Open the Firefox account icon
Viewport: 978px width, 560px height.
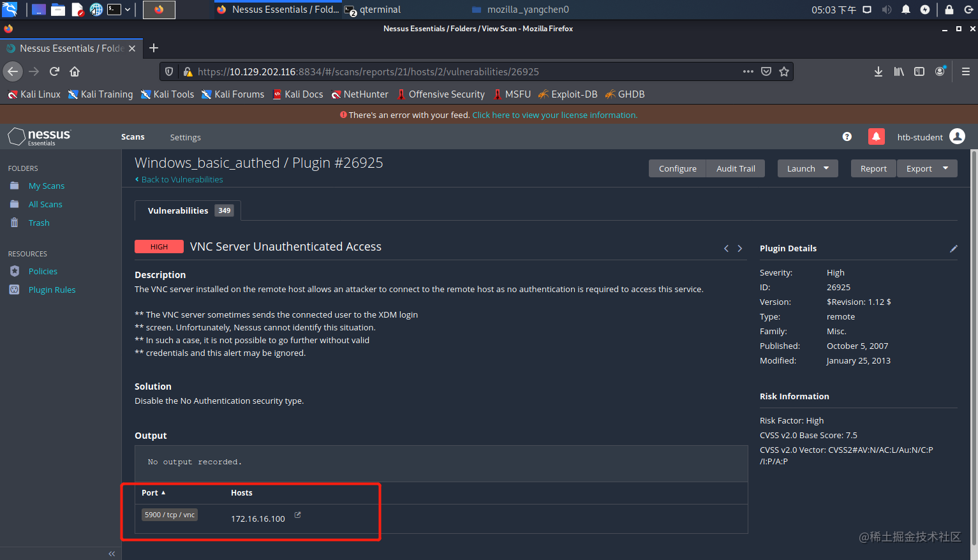click(940, 71)
